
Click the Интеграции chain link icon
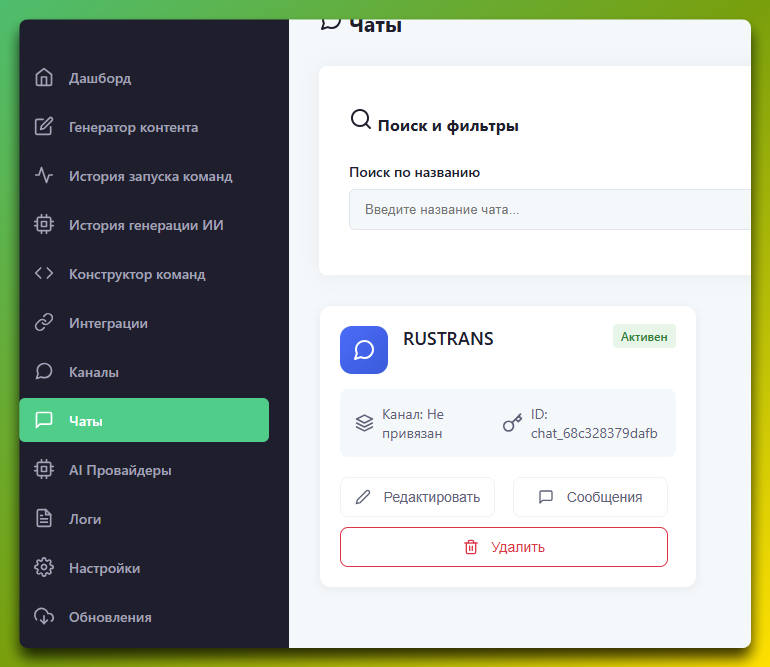tap(43, 323)
